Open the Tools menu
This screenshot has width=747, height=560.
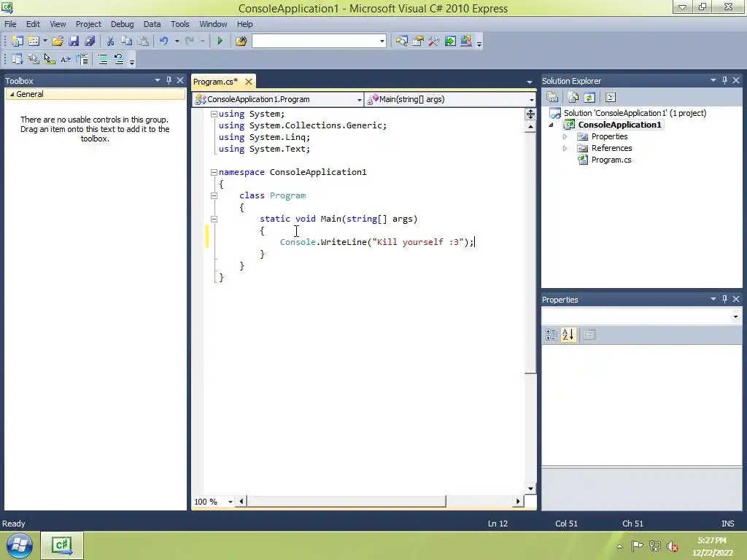point(180,24)
